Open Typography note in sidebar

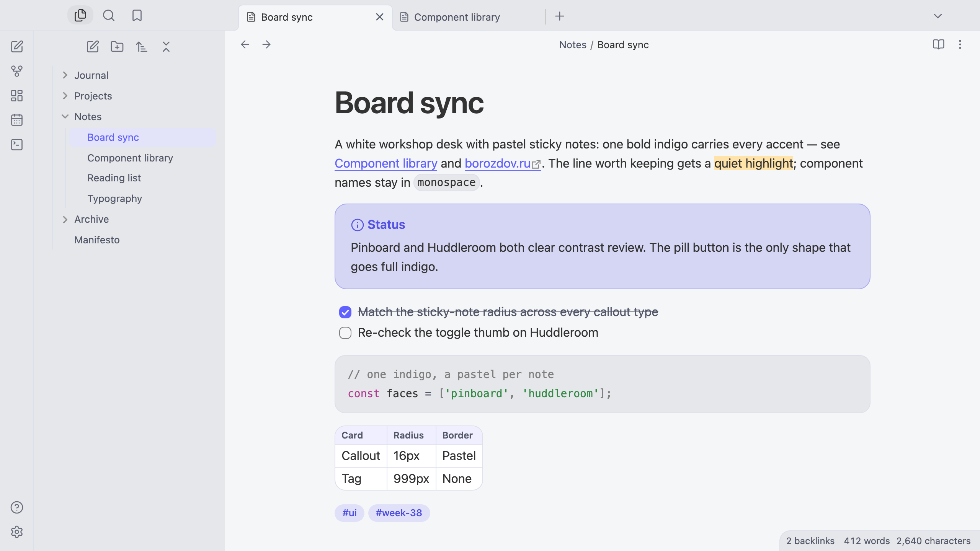[142, 199]
